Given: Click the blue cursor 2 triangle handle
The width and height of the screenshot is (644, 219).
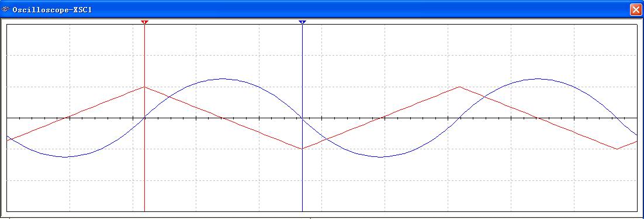Looking at the screenshot, I should (x=302, y=22).
